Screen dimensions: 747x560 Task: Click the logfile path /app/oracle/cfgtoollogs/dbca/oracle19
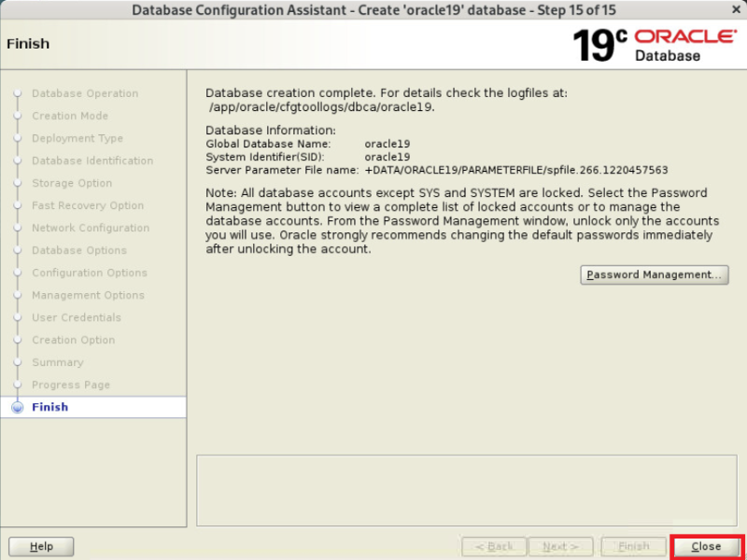pos(322,107)
